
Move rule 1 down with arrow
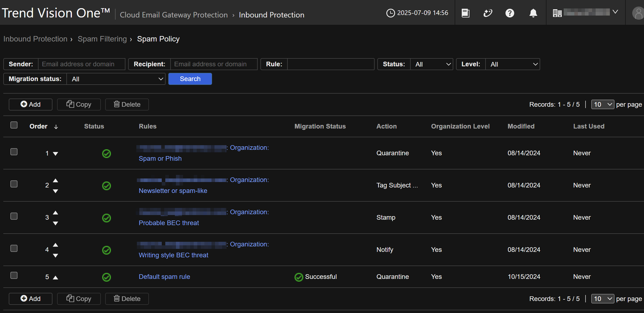[x=55, y=154]
